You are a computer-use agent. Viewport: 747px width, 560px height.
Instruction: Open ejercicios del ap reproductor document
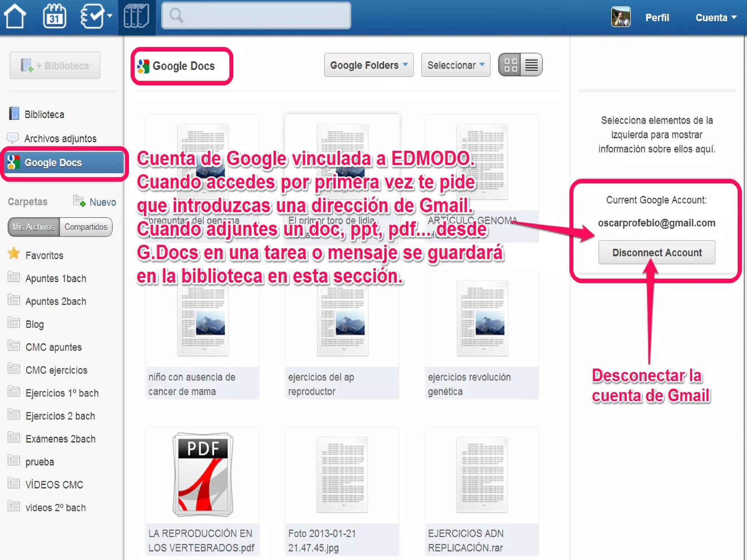(342, 335)
